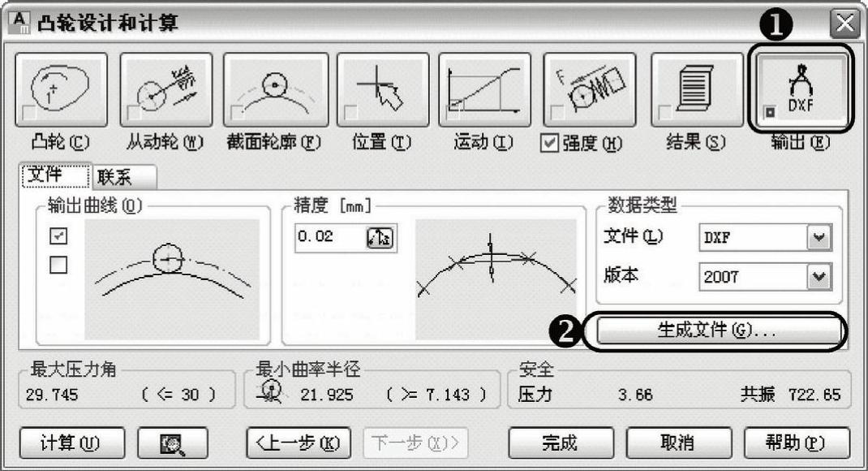Click the 生成文件 button
The width and height of the screenshot is (868, 471).
coord(716,331)
